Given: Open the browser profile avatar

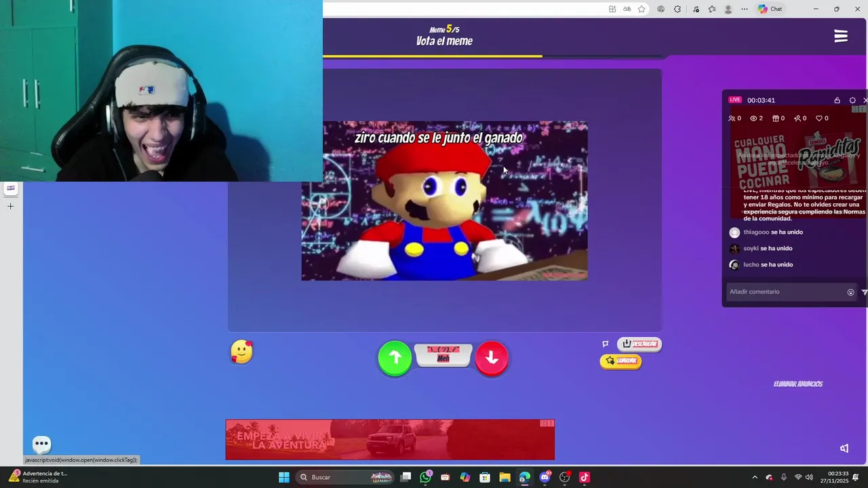Looking at the screenshot, I should pos(728,9).
